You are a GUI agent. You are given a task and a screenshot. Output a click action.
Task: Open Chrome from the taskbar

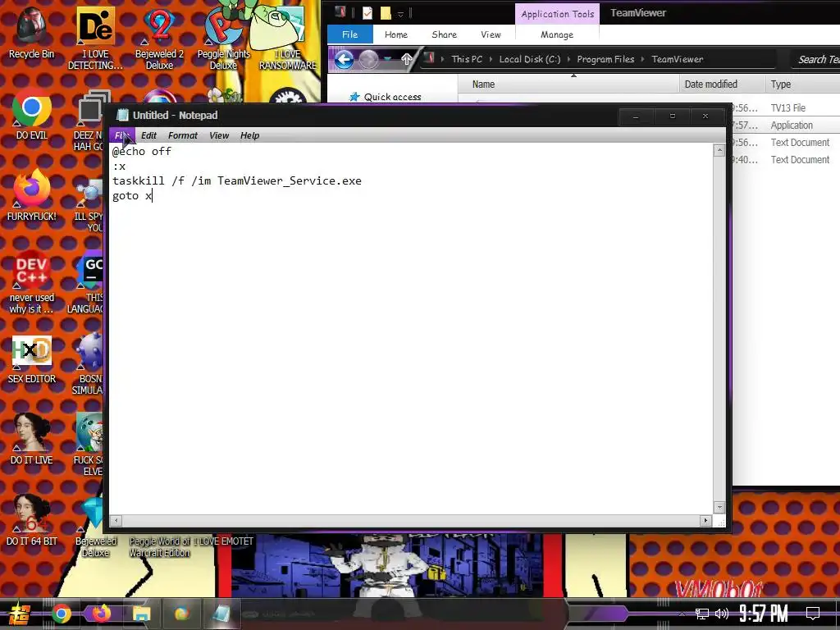coord(62,614)
